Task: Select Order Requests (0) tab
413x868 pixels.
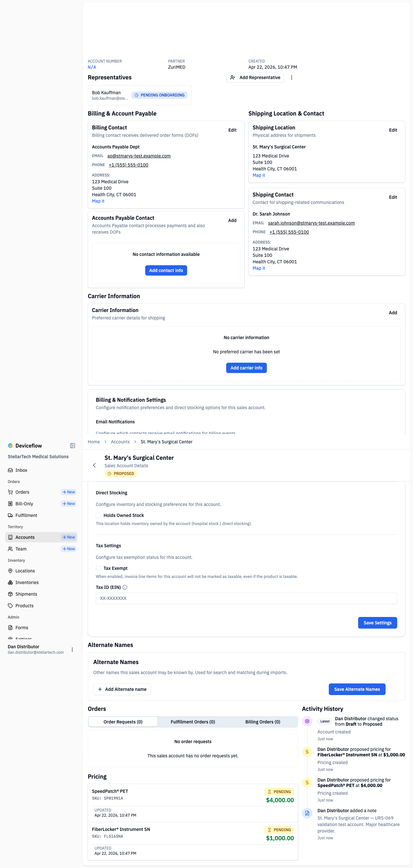Action: 123,722
